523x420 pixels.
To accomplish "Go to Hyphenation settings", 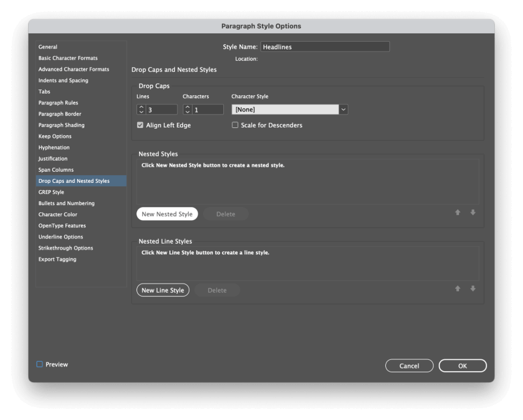I will (81, 148).
